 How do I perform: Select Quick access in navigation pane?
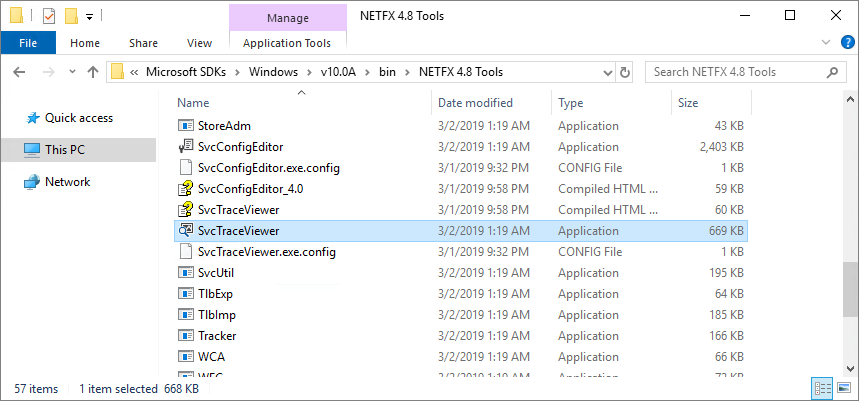click(78, 118)
